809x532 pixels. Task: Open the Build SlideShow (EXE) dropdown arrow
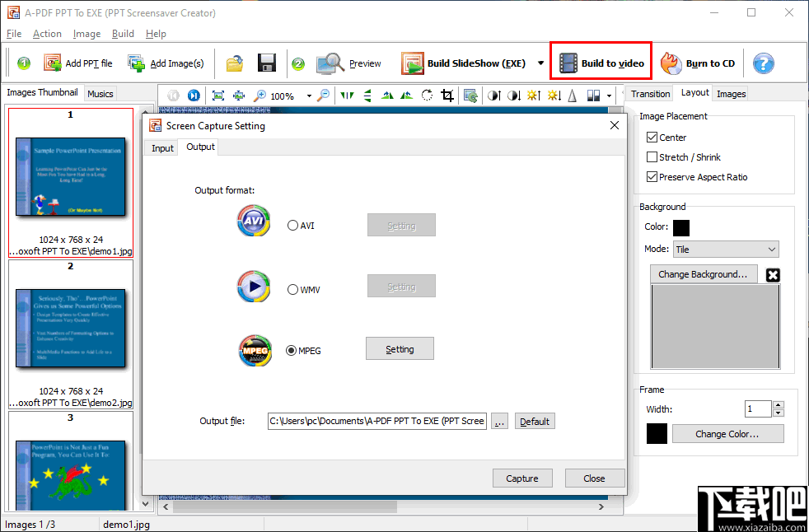click(x=542, y=63)
